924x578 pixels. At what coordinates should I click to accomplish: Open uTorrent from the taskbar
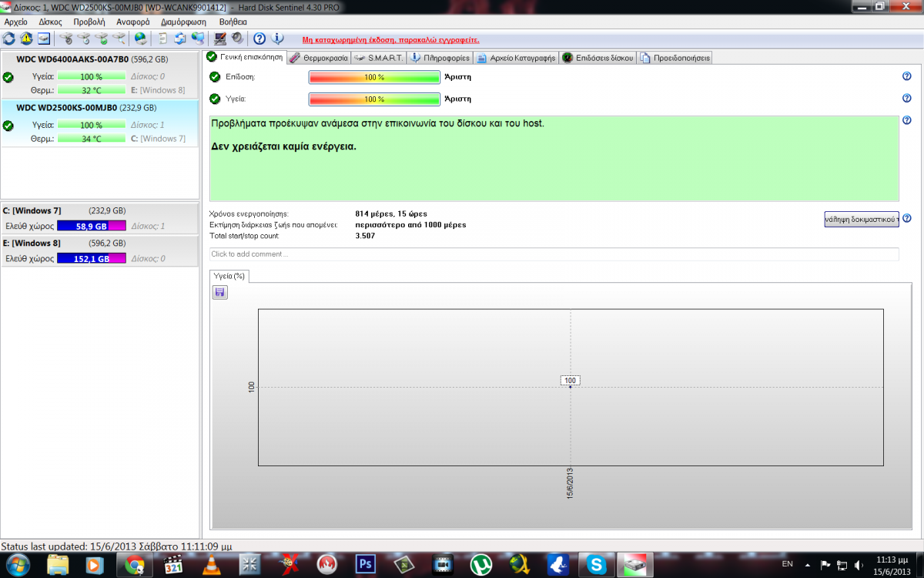pyautogui.click(x=481, y=565)
